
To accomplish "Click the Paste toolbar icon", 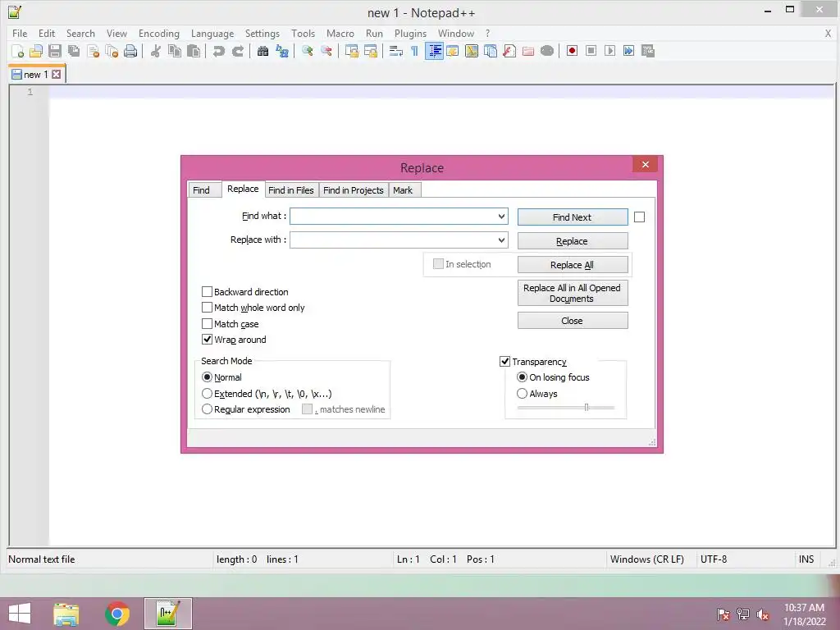I will click(194, 51).
